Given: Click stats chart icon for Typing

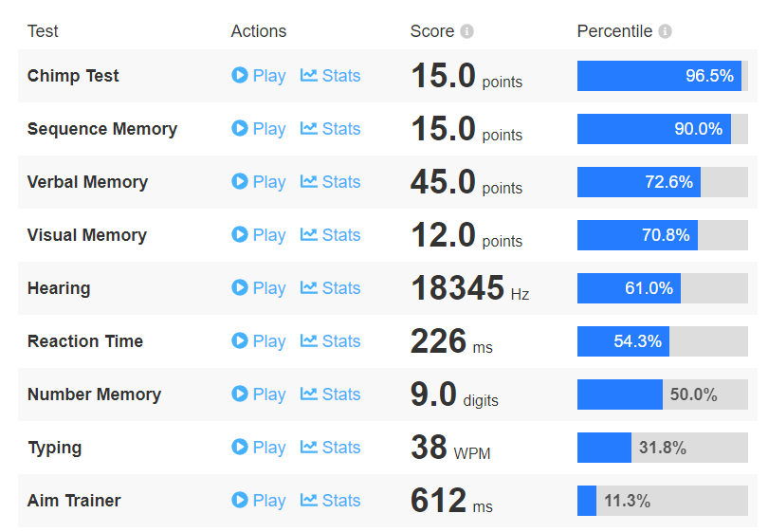Looking at the screenshot, I should (308, 447).
